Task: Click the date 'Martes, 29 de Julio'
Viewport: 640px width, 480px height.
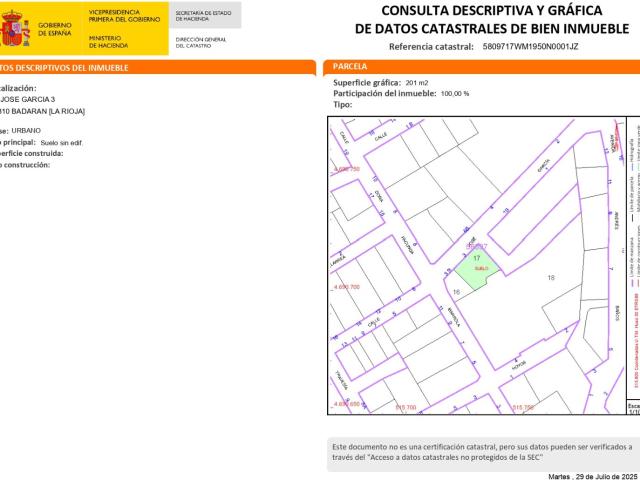Action: pos(594,476)
